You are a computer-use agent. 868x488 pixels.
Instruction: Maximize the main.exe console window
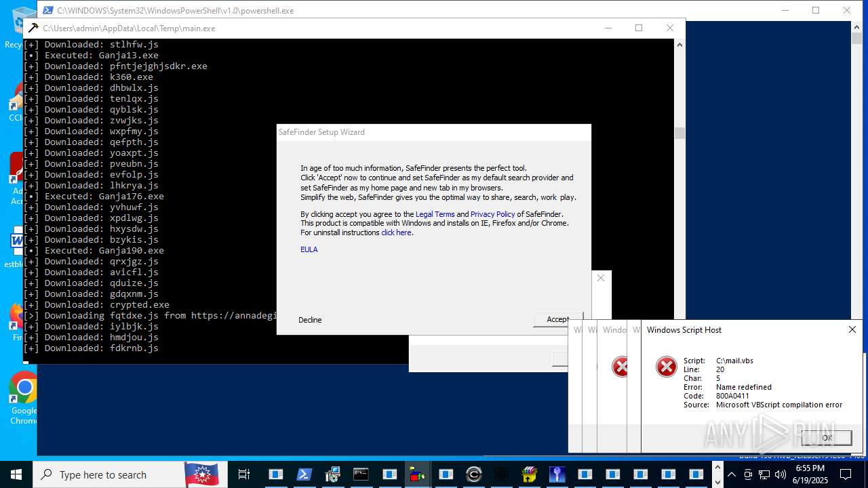coord(639,28)
